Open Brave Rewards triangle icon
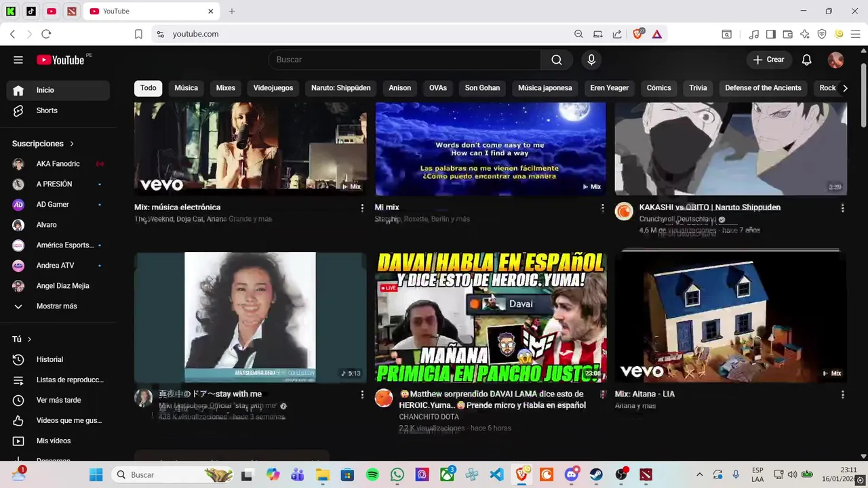Screen dimensions: 868x488 point(657,34)
